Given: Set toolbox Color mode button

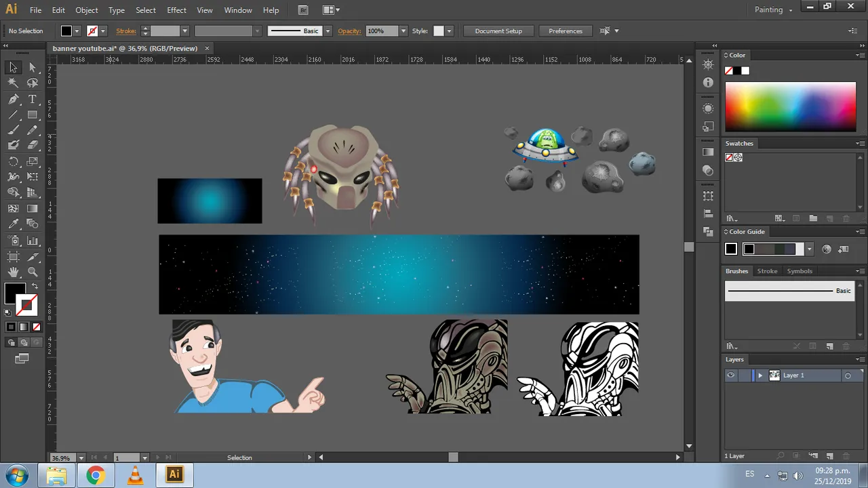Looking at the screenshot, I should click(11, 327).
